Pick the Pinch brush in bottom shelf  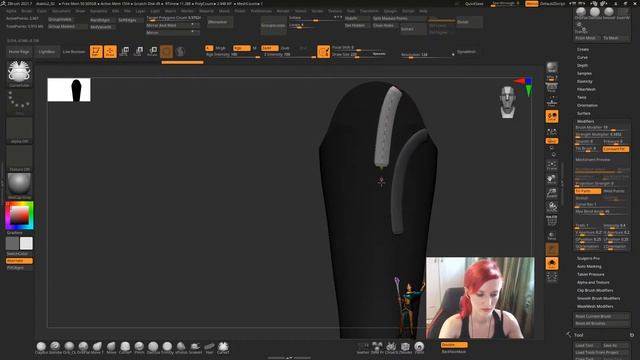139,347
